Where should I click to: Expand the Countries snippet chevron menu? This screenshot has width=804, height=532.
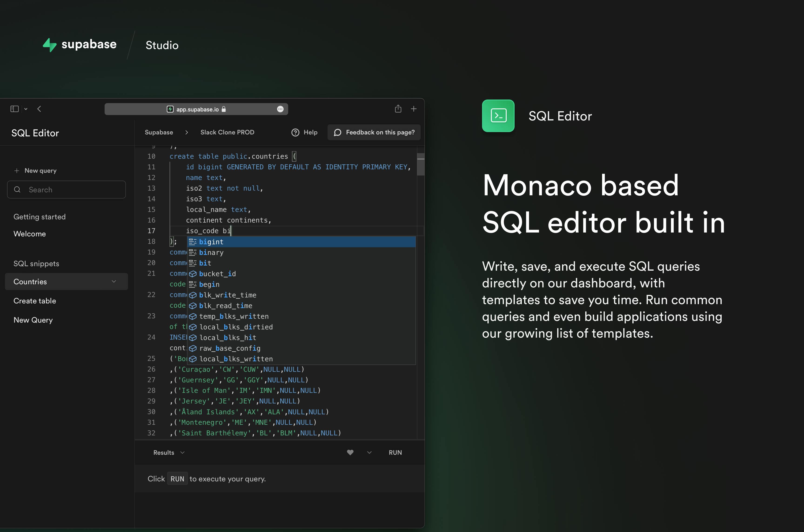114,282
